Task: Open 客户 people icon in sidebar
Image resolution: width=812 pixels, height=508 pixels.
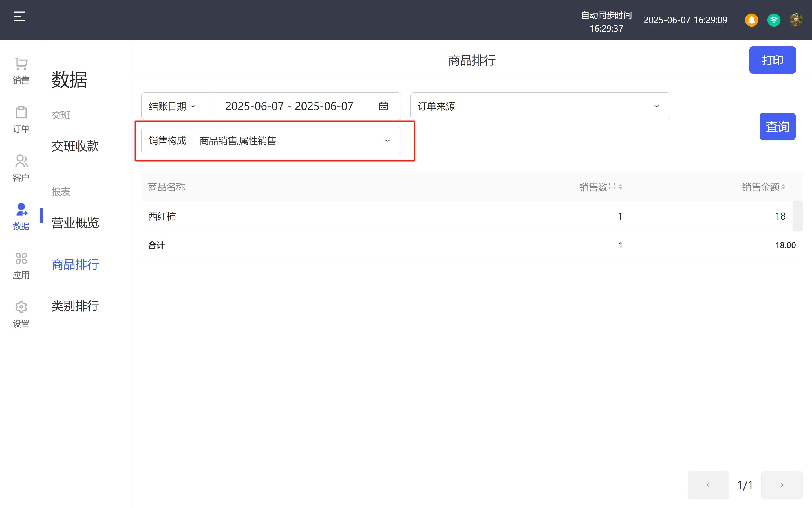Action: pyautogui.click(x=21, y=161)
